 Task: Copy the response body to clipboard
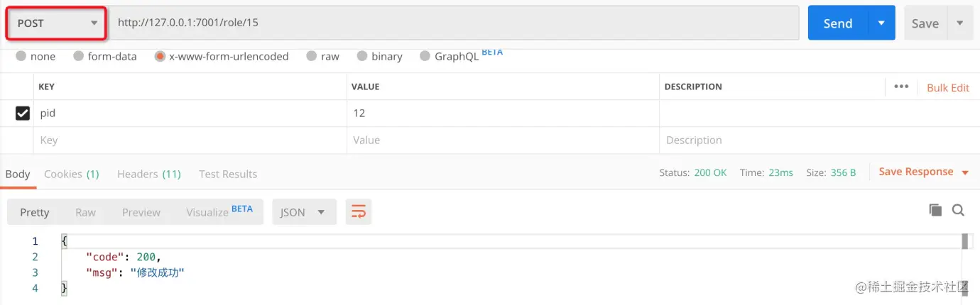pos(935,210)
